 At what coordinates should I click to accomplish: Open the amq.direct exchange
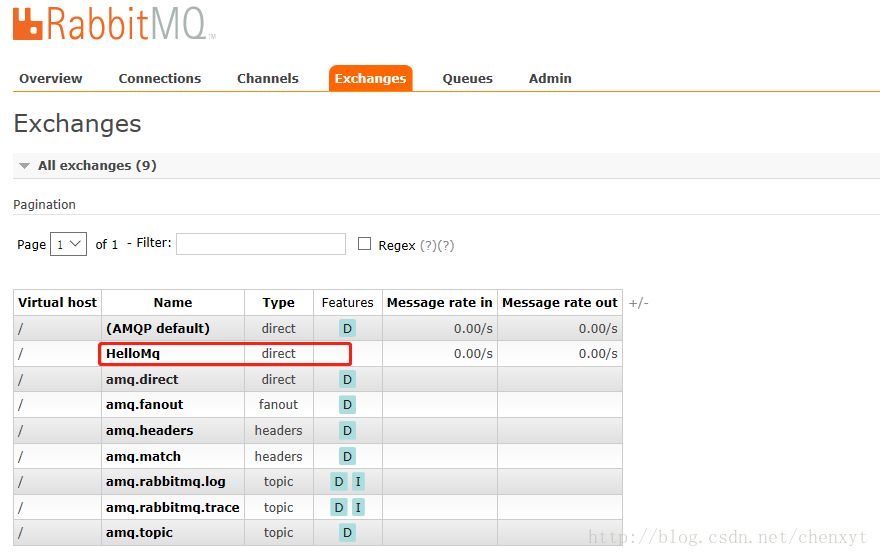pos(142,380)
